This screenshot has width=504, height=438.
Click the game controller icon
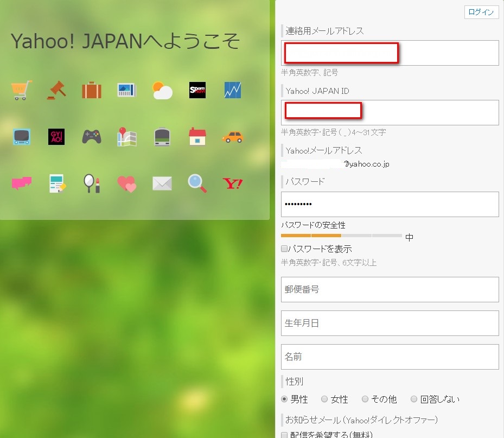point(92,137)
